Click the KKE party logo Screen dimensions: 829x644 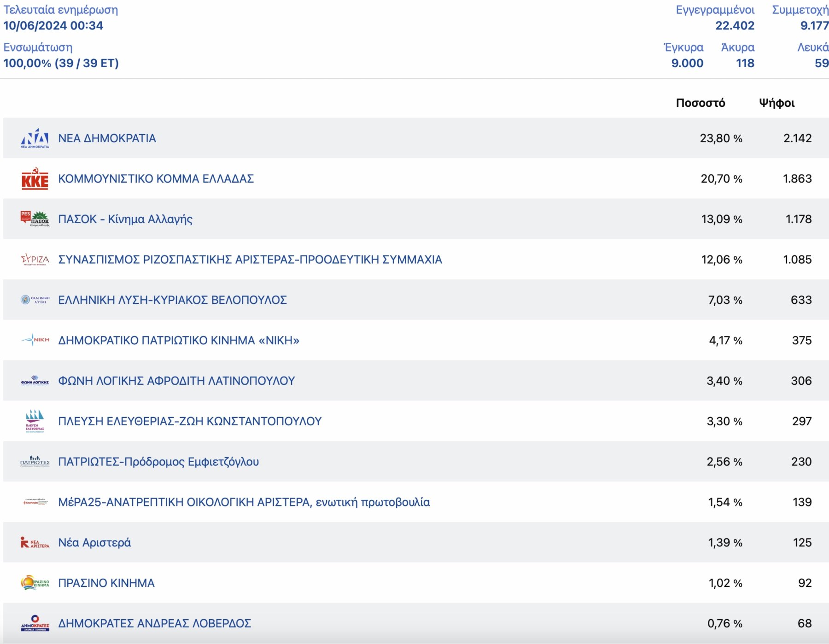pos(35,179)
